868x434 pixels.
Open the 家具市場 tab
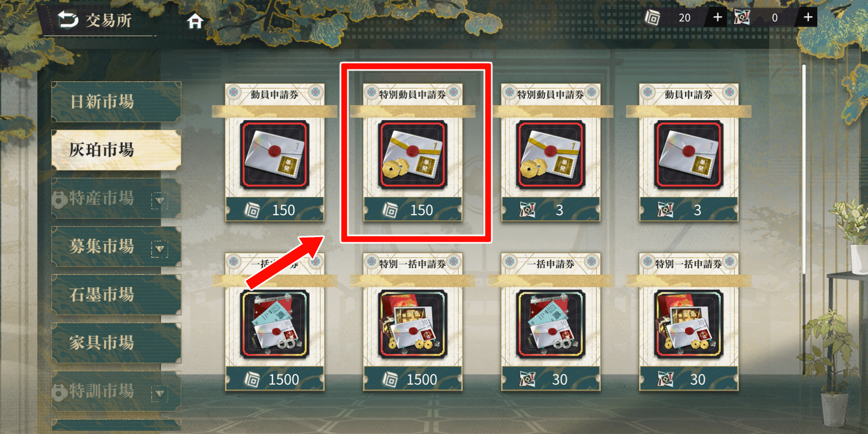click(x=116, y=343)
